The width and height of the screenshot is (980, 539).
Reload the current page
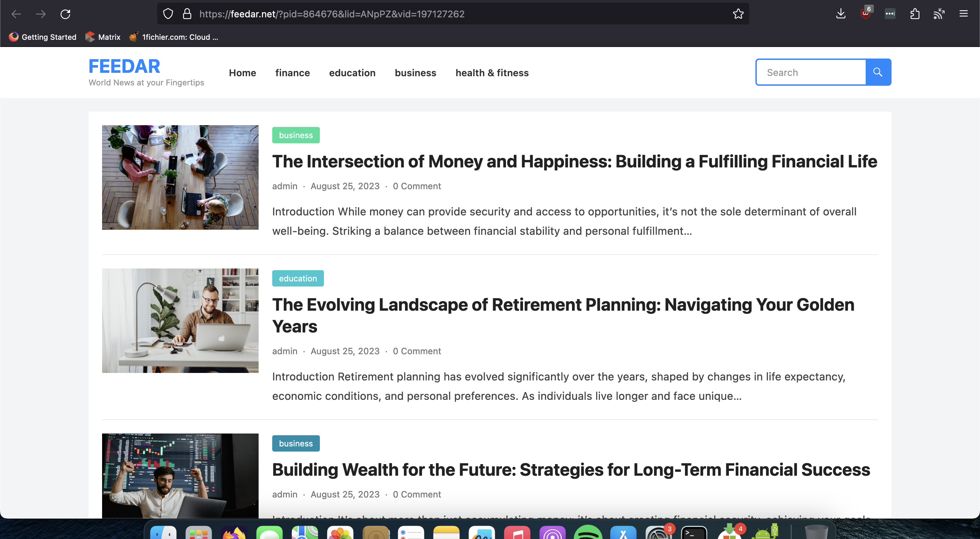pos(65,14)
